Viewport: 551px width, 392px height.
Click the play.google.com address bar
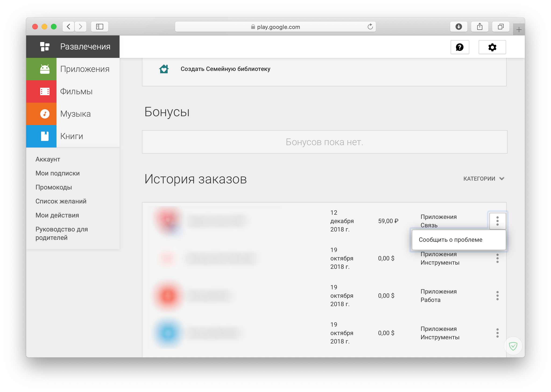[x=275, y=27]
